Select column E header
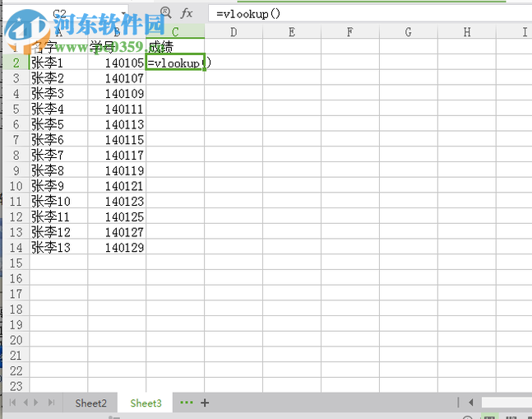 [x=292, y=32]
